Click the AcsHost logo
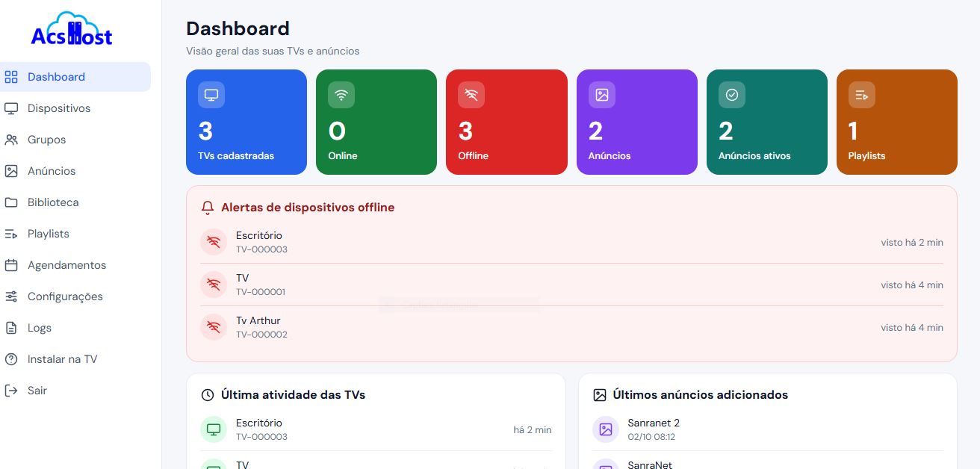 coord(72,30)
